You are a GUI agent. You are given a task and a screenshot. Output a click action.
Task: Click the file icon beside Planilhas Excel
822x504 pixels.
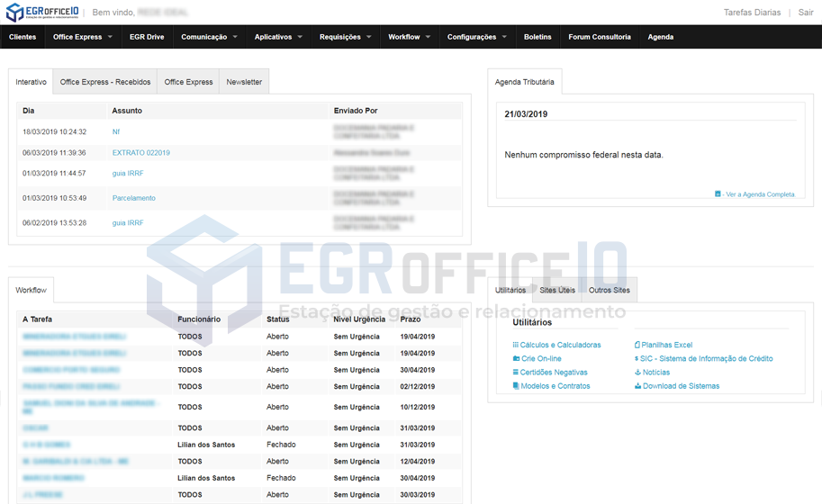[637, 345]
